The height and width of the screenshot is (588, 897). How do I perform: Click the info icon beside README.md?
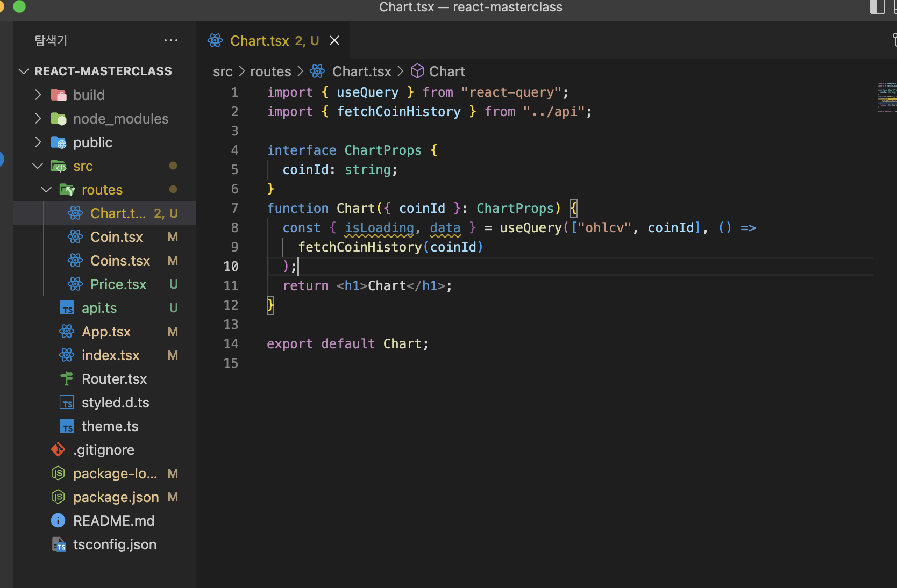(x=58, y=521)
